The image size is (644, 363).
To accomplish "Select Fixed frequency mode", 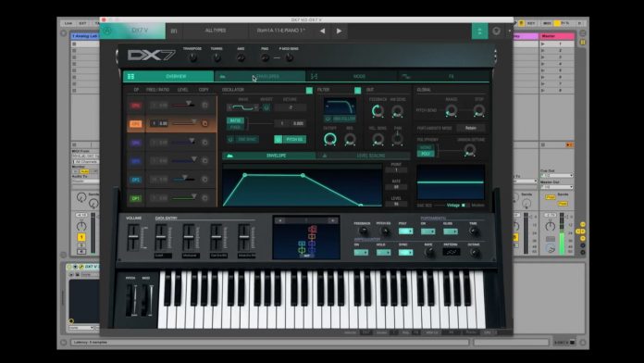I will click(235, 128).
